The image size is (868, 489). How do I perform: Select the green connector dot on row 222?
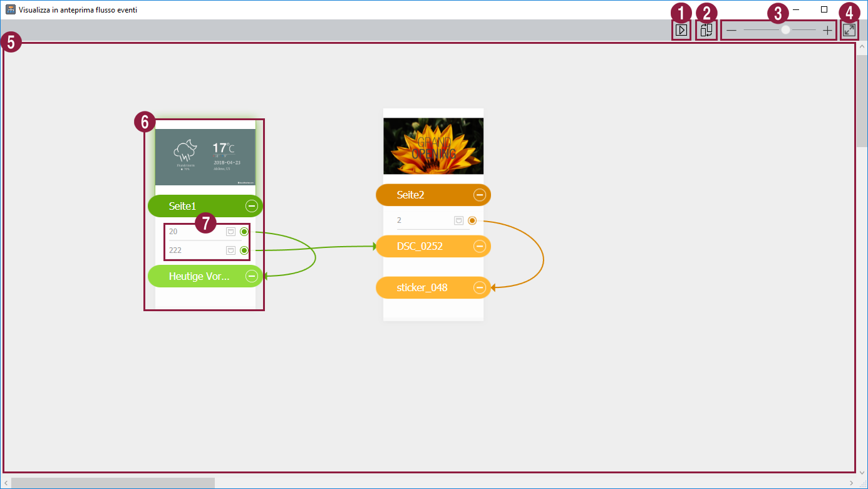(244, 250)
